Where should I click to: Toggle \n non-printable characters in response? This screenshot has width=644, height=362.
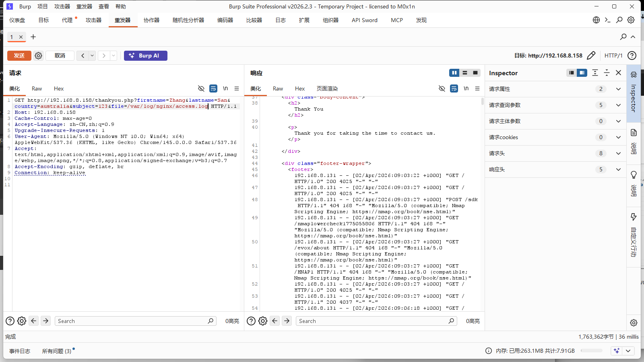pyautogui.click(x=466, y=88)
